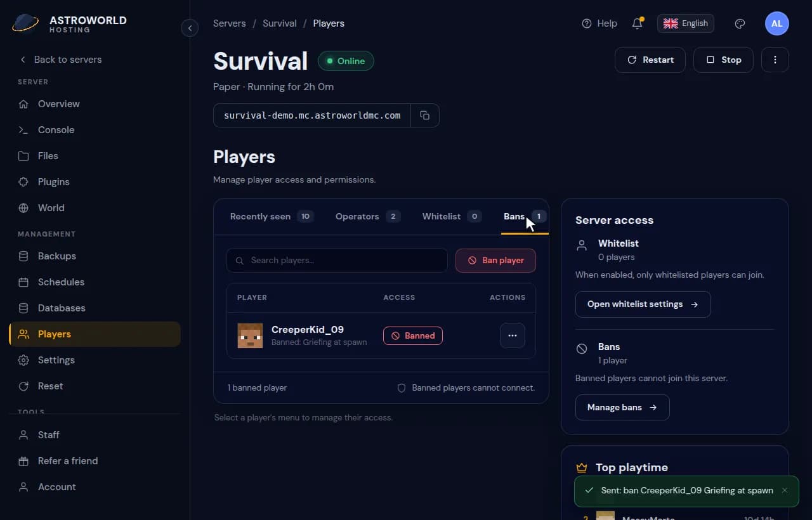Select Players in the sidebar
This screenshot has width=812, height=520.
click(x=95, y=334)
